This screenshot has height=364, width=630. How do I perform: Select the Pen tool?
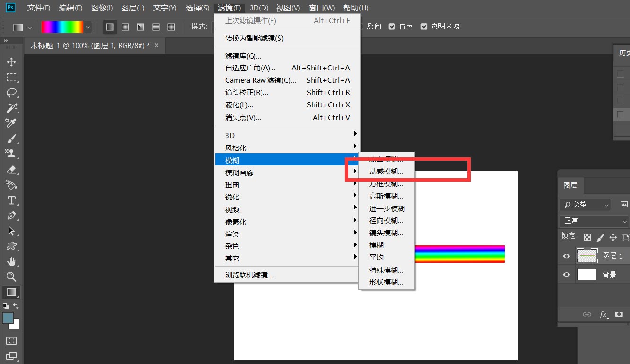(x=11, y=216)
